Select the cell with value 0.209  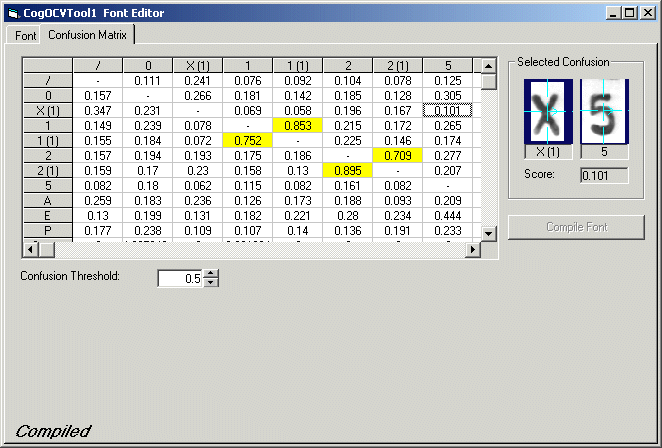(x=448, y=201)
